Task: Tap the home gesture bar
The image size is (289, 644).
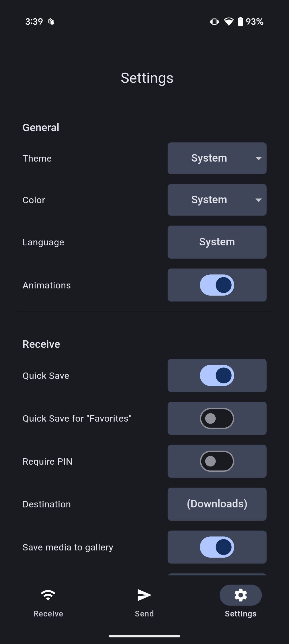Action: click(144, 636)
